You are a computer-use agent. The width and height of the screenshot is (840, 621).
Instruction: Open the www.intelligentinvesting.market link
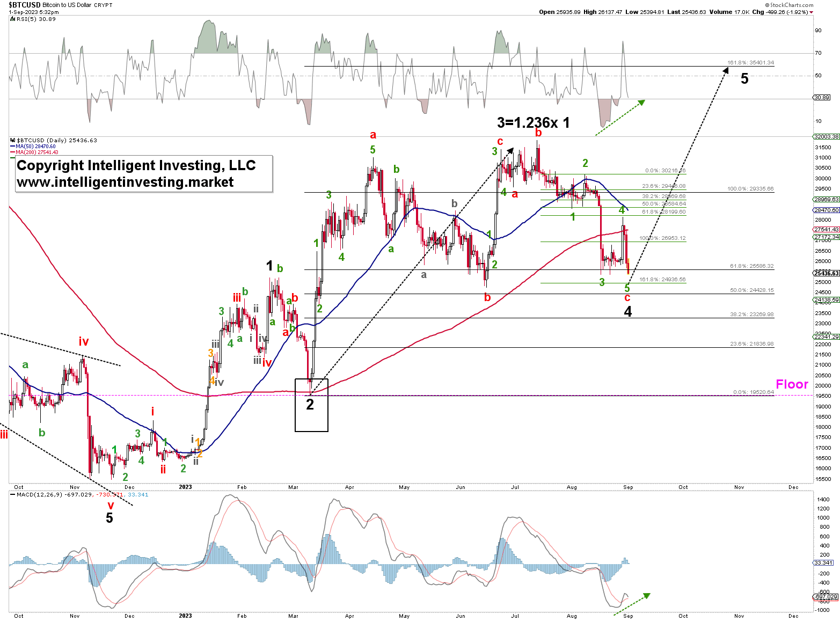(125, 182)
